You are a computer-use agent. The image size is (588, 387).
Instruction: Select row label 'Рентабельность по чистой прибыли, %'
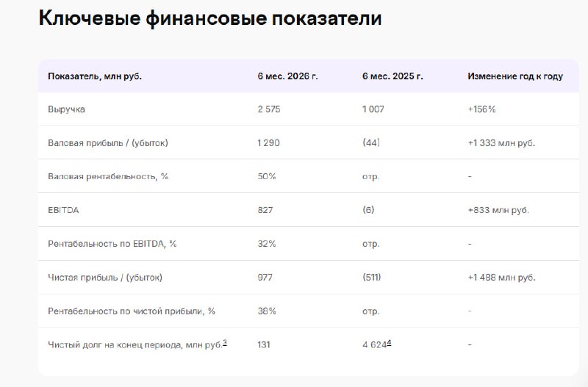coord(132,311)
